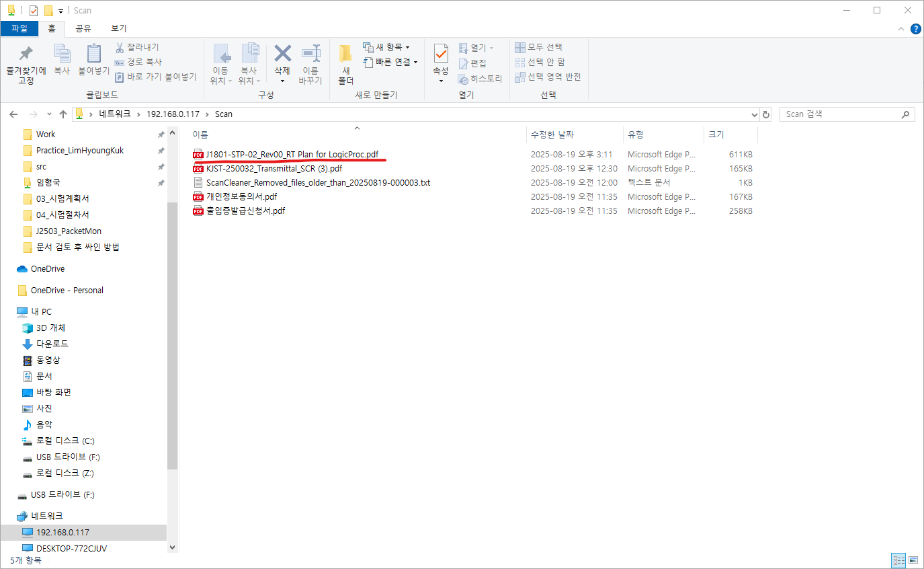The height and width of the screenshot is (569, 924).
Task: Open Properties with the checkmark icon
Action: point(441,54)
